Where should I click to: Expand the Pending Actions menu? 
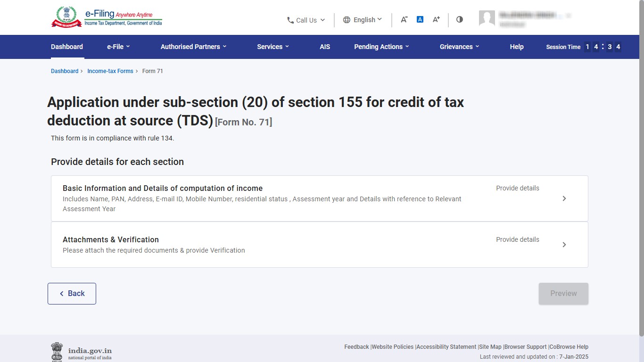pos(381,47)
